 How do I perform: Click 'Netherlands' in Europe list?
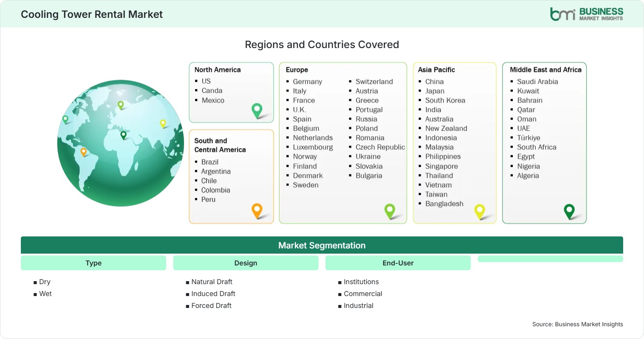pos(313,137)
